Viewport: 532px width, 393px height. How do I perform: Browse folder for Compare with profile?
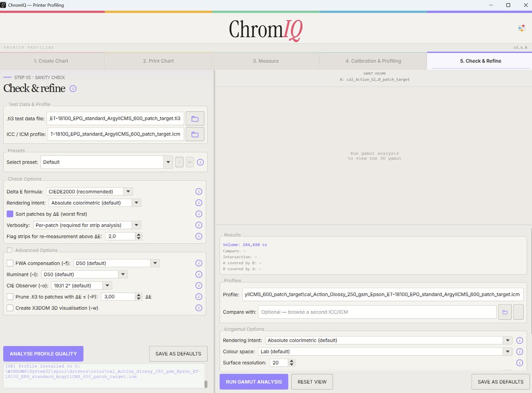point(505,312)
